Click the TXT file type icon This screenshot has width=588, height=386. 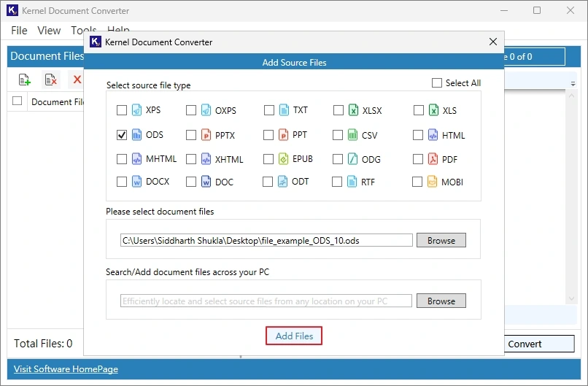pyautogui.click(x=284, y=110)
